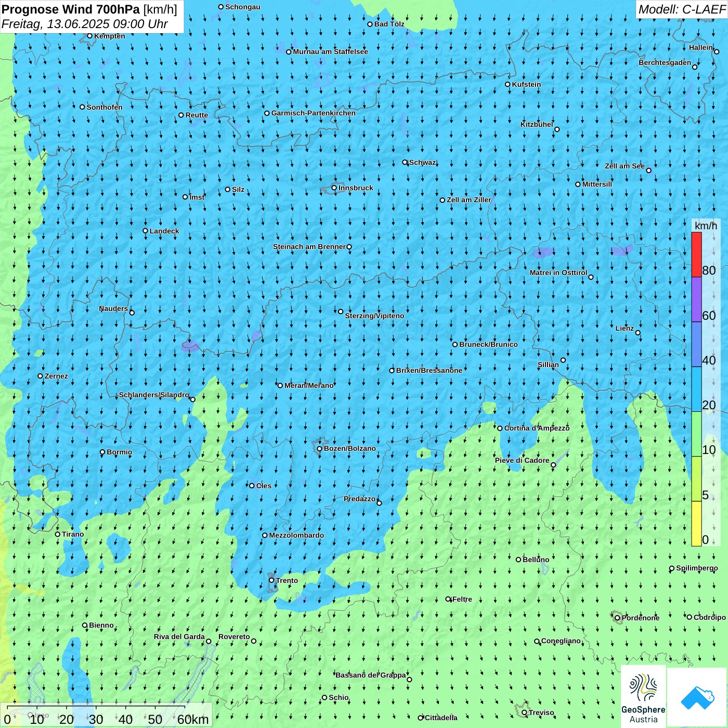This screenshot has width=728, height=728.
Task: Click the 'Bad Tölz' label
Action: tap(389, 24)
